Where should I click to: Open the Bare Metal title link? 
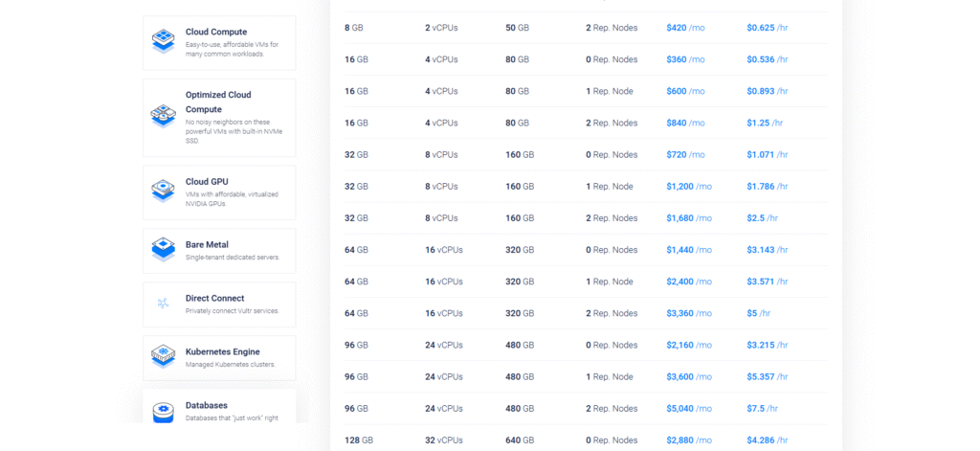pos(207,244)
